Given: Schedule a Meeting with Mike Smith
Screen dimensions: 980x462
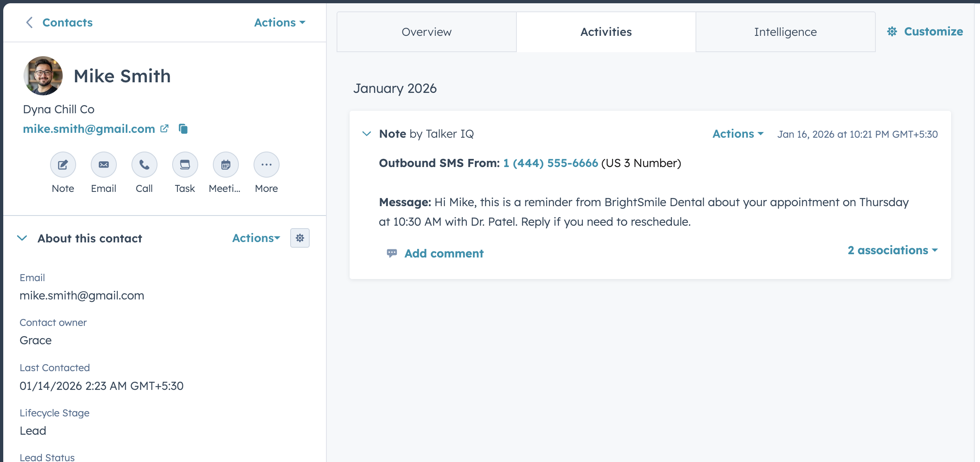Looking at the screenshot, I should pyautogui.click(x=225, y=165).
